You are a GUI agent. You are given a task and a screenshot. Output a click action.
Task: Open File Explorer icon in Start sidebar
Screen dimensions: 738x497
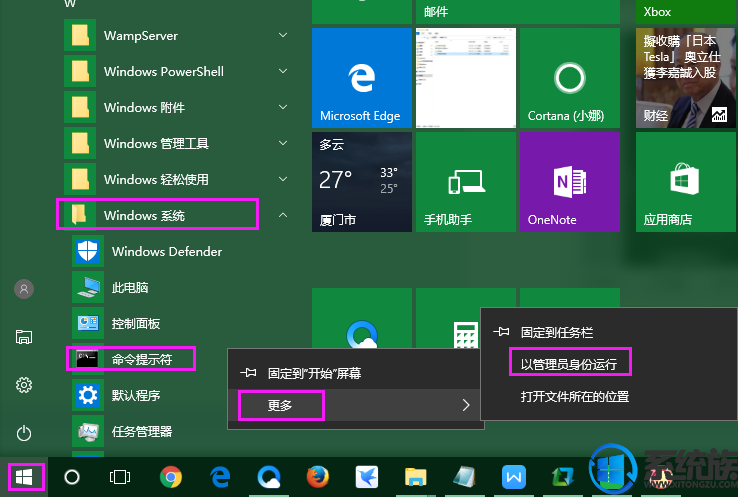click(24, 337)
